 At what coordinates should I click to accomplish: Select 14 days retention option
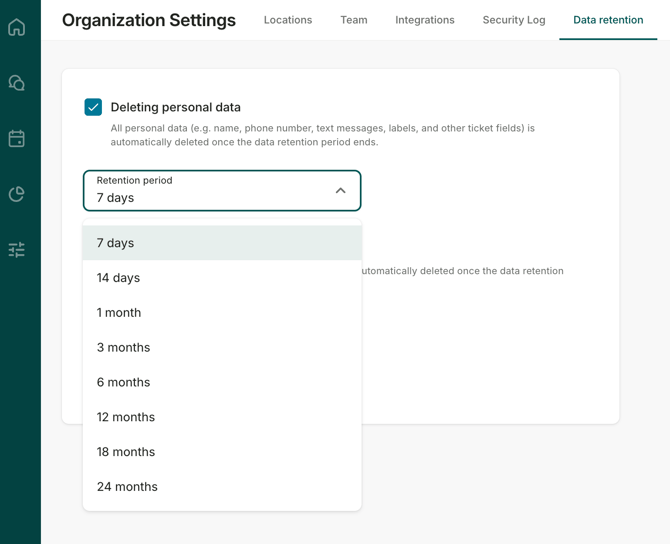pos(222,278)
